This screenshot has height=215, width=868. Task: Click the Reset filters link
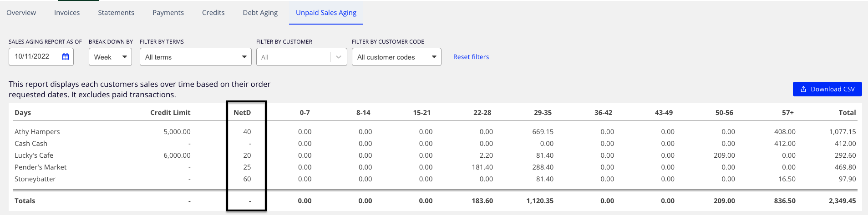471,57
